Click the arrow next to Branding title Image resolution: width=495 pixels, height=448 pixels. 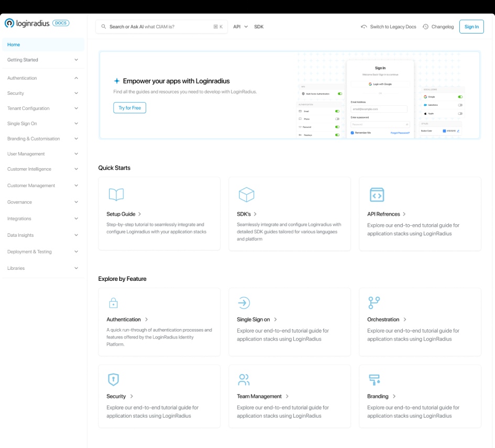click(394, 396)
